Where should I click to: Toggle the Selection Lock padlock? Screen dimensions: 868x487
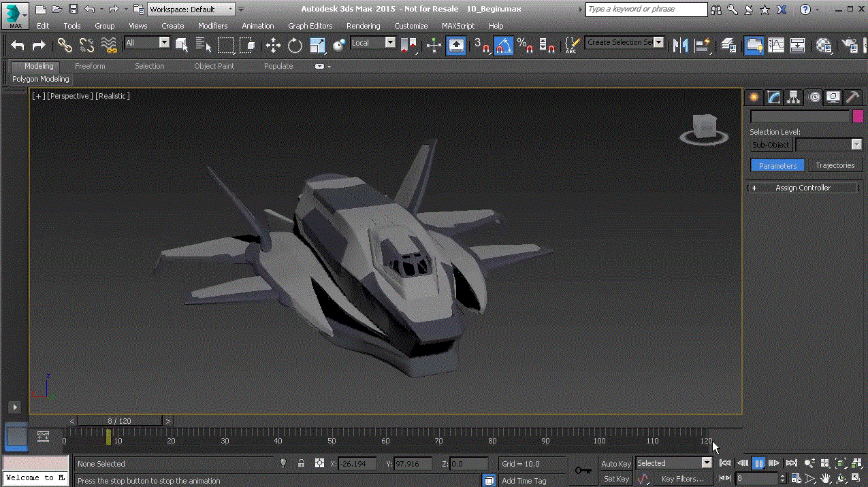pos(301,464)
